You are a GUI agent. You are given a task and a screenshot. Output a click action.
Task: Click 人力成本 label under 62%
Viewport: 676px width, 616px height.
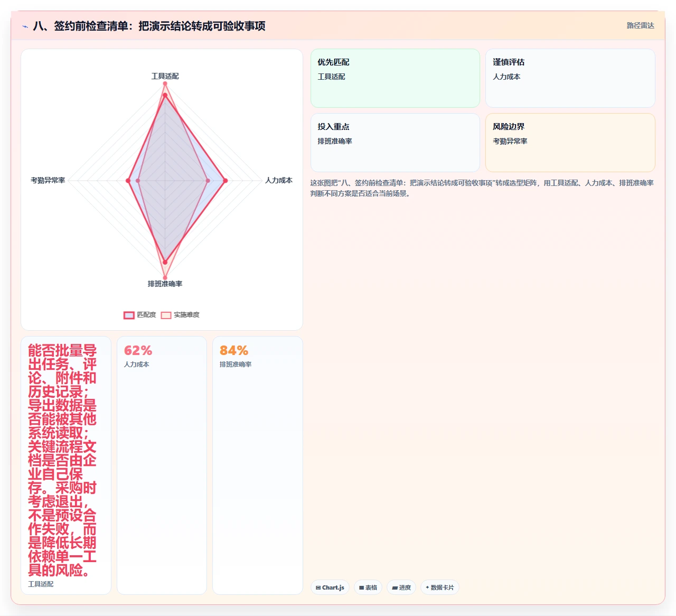(x=136, y=365)
